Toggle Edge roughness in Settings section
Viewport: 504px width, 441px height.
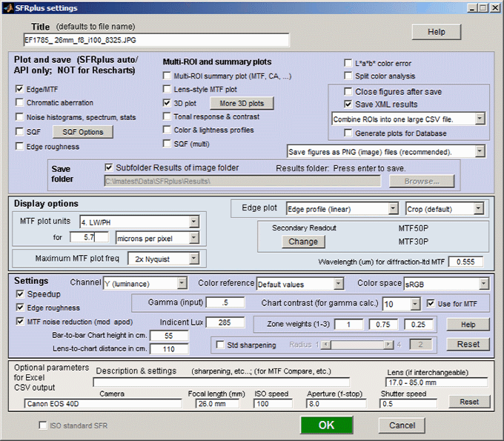coord(20,308)
